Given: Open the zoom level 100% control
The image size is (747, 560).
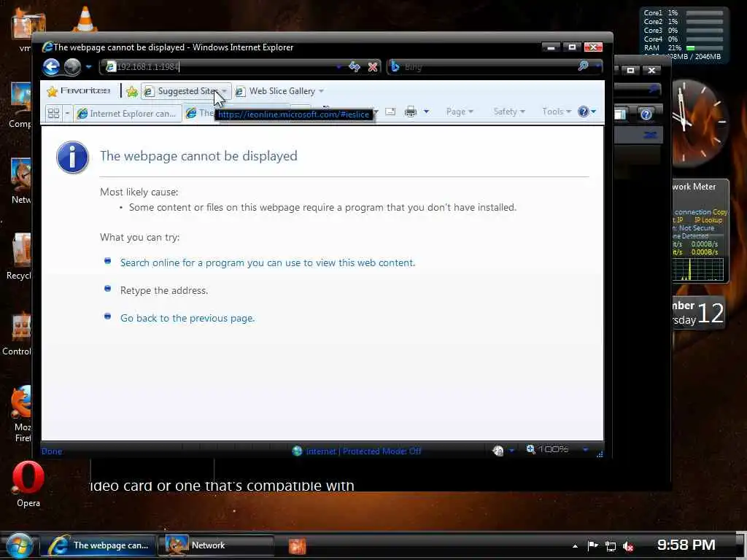Looking at the screenshot, I should point(547,449).
